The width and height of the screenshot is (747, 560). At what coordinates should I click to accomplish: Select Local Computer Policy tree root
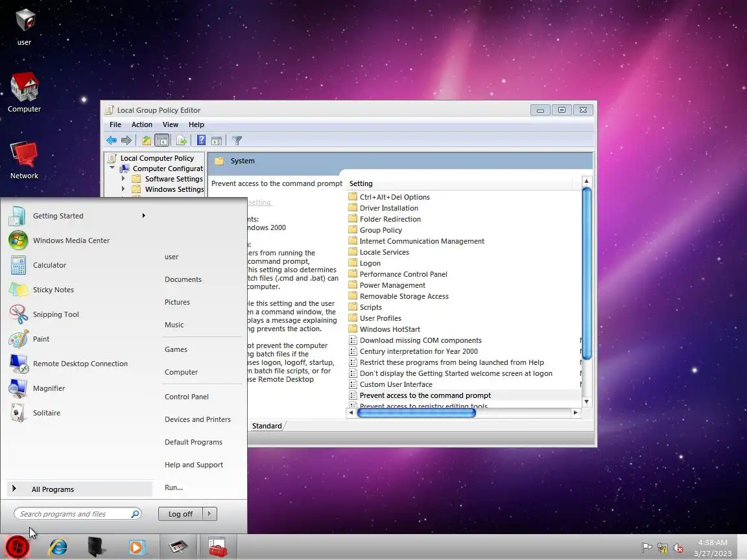tap(157, 158)
